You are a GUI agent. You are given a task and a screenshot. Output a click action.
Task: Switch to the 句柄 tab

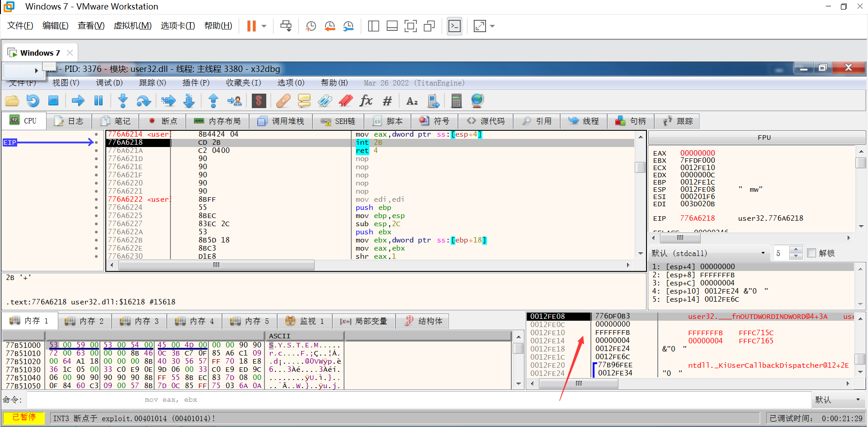[631, 121]
